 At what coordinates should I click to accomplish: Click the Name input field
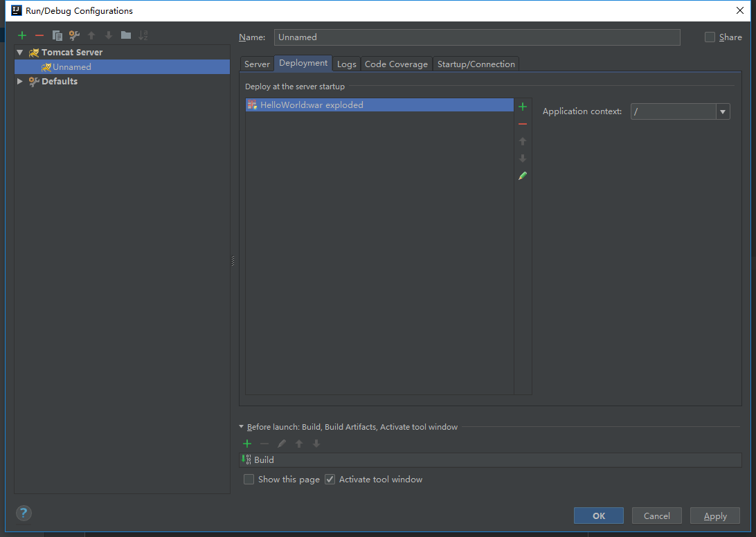(477, 37)
